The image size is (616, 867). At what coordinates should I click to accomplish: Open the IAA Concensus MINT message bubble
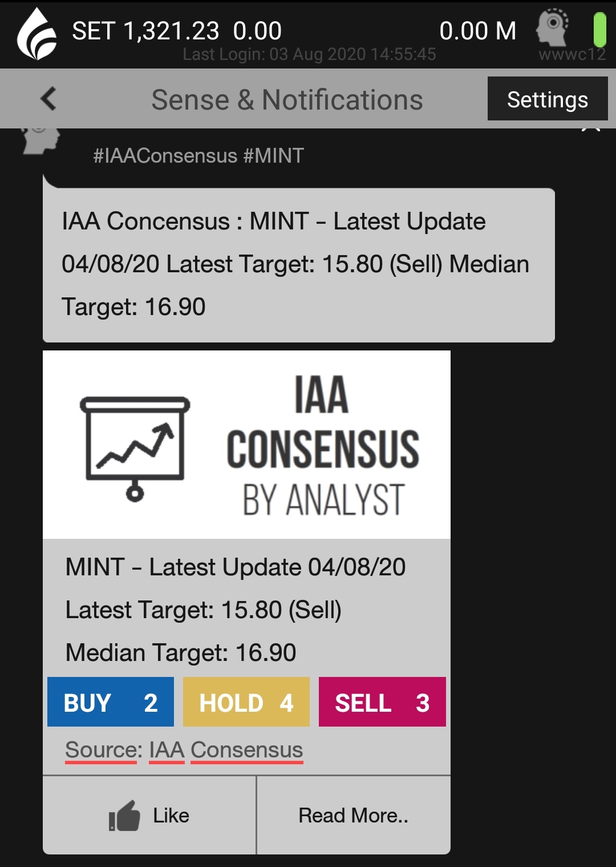298,264
